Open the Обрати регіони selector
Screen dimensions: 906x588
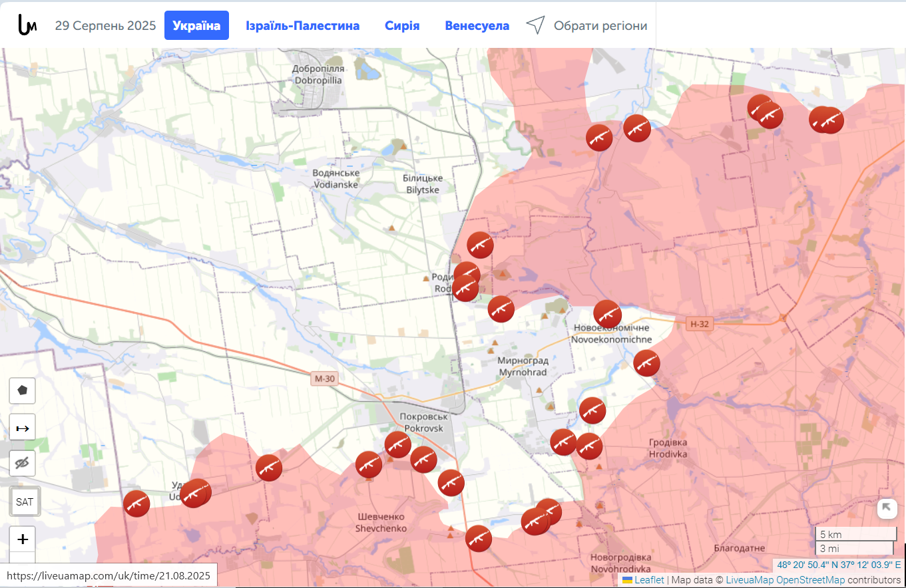coord(586,26)
